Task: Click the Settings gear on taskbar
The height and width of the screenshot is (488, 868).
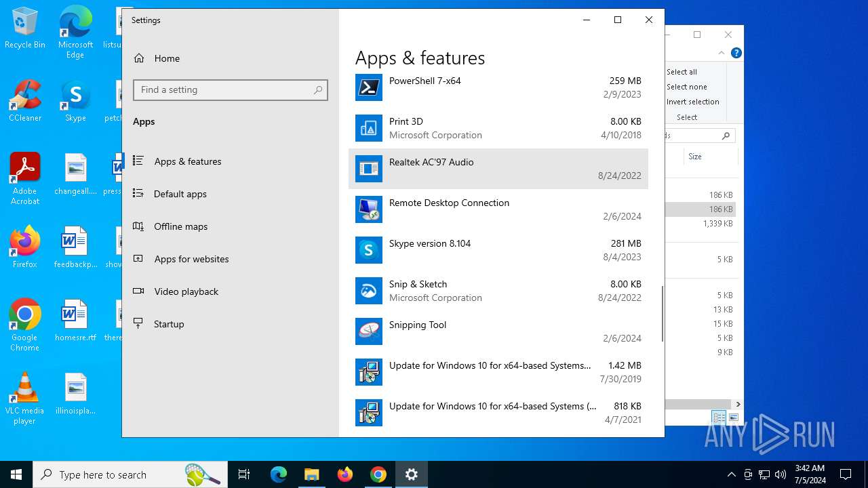Action: tap(412, 474)
